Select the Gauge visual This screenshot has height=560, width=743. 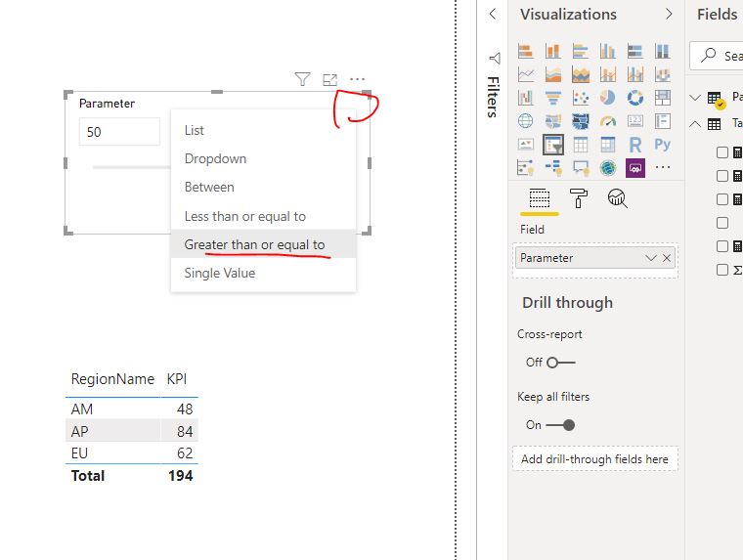[x=607, y=121]
